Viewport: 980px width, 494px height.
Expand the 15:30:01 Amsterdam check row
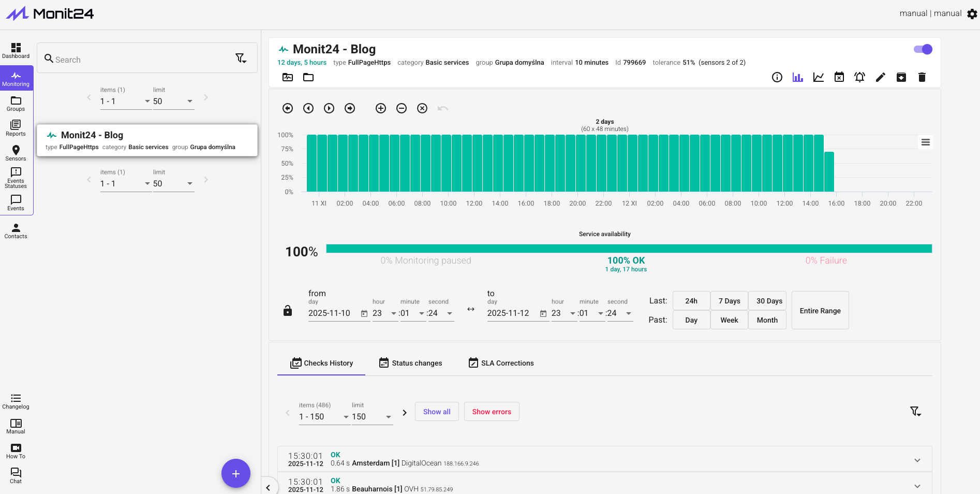tap(917, 460)
